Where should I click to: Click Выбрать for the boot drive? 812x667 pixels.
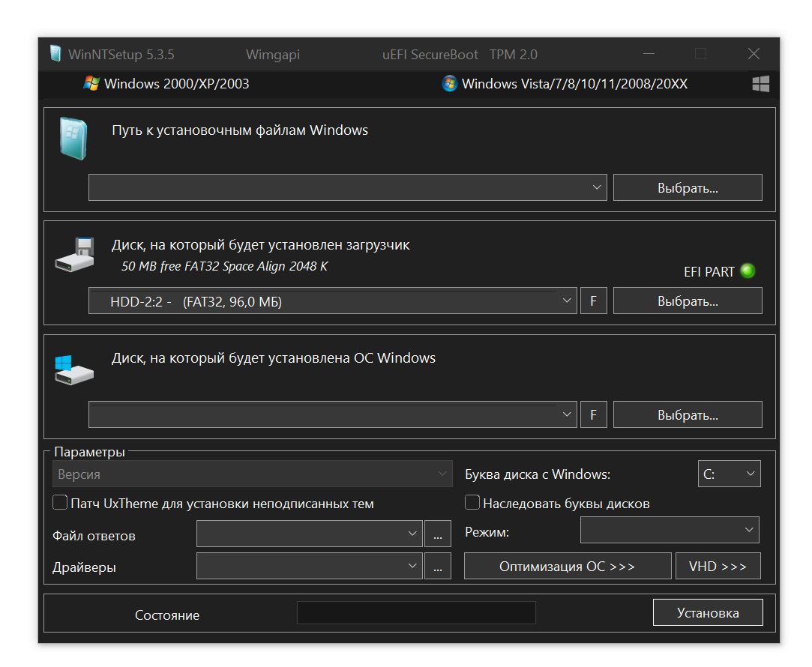[688, 301]
